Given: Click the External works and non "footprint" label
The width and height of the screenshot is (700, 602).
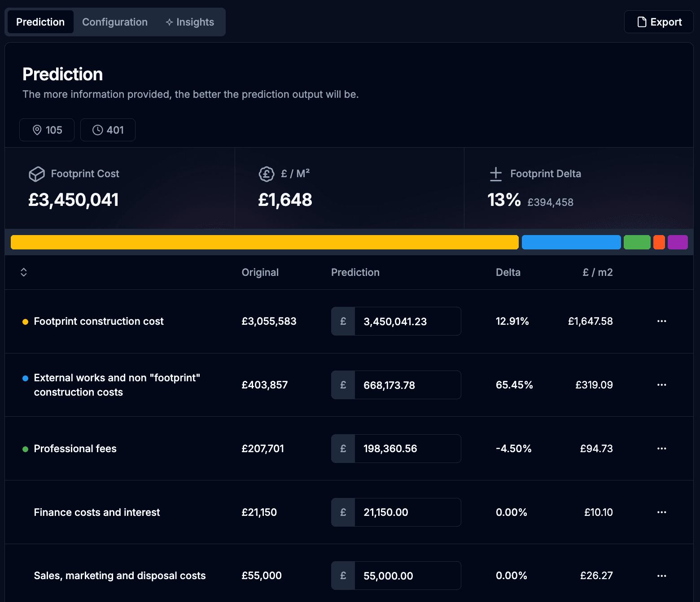Looking at the screenshot, I should (x=117, y=385).
